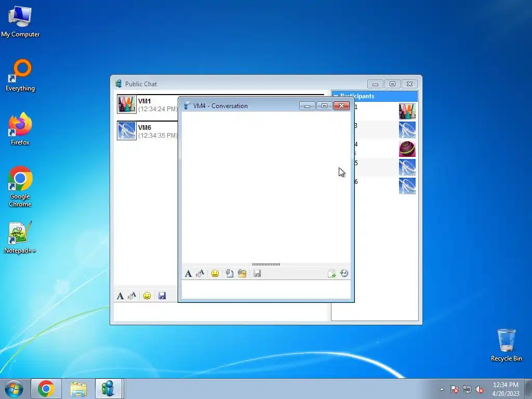
Task: Click the VM1 sender name in chat
Action: pyautogui.click(x=144, y=101)
